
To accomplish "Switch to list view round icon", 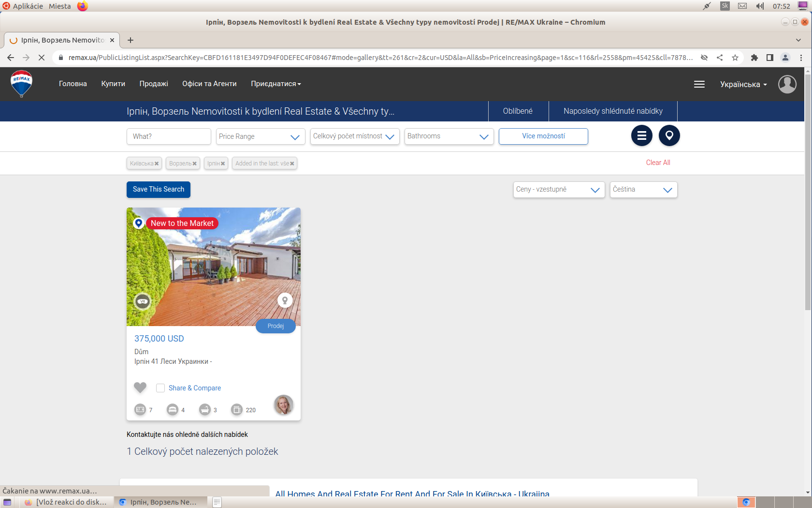I will (x=641, y=136).
